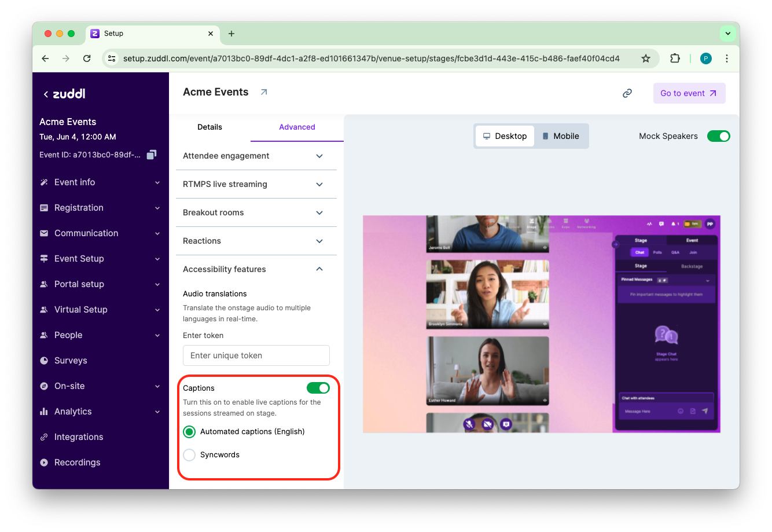The width and height of the screenshot is (772, 532).
Task: Turn off the Captions toggle
Action: click(318, 388)
